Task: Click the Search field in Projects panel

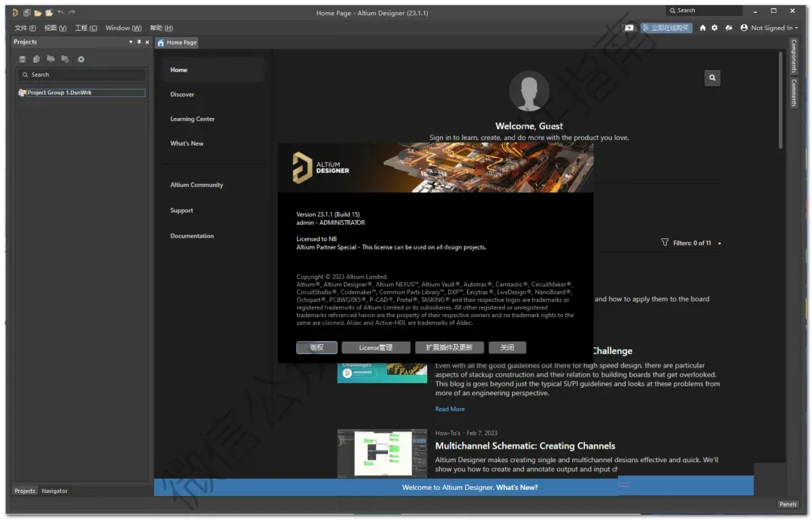Action: [x=82, y=74]
